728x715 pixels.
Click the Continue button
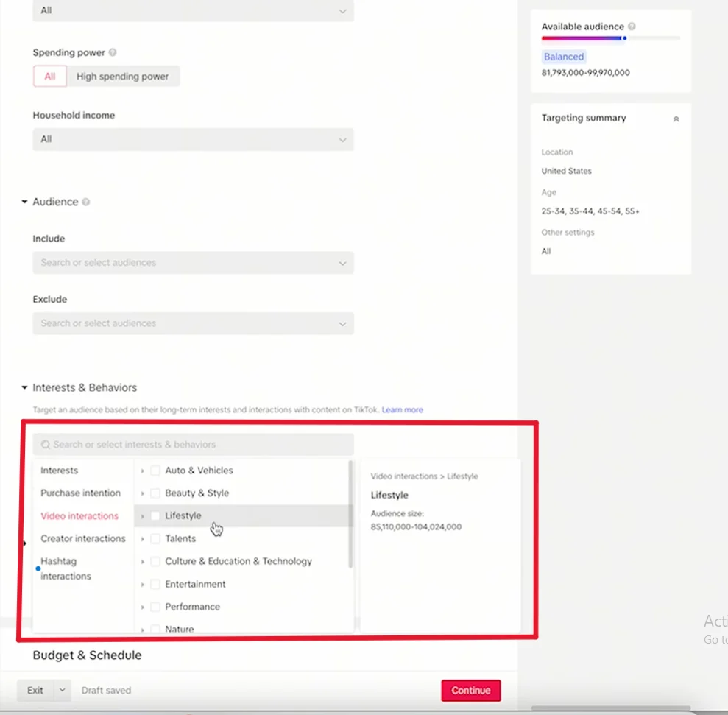pos(471,691)
